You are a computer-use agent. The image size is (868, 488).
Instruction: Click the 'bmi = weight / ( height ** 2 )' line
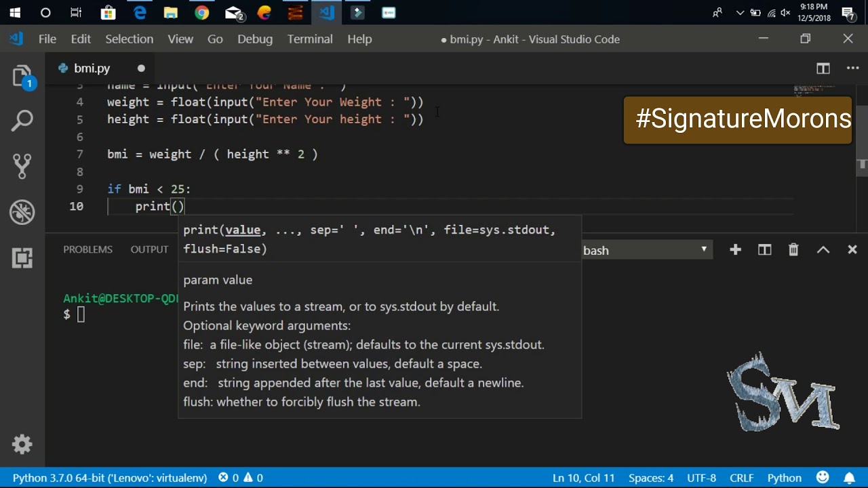(x=212, y=154)
